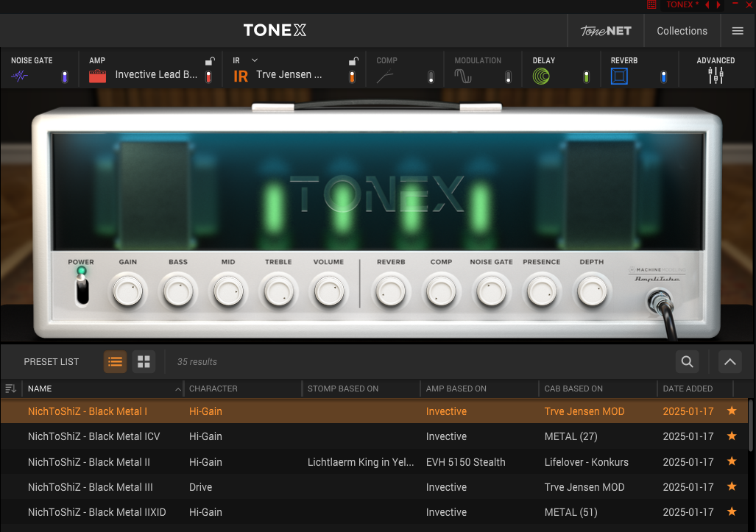Screen dimensions: 756x532
Task: Open preset search magnifier
Action: 687,361
